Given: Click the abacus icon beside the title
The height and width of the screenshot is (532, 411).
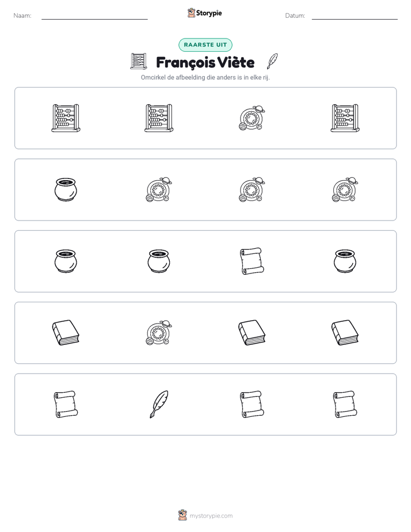Looking at the screenshot, I should [139, 62].
